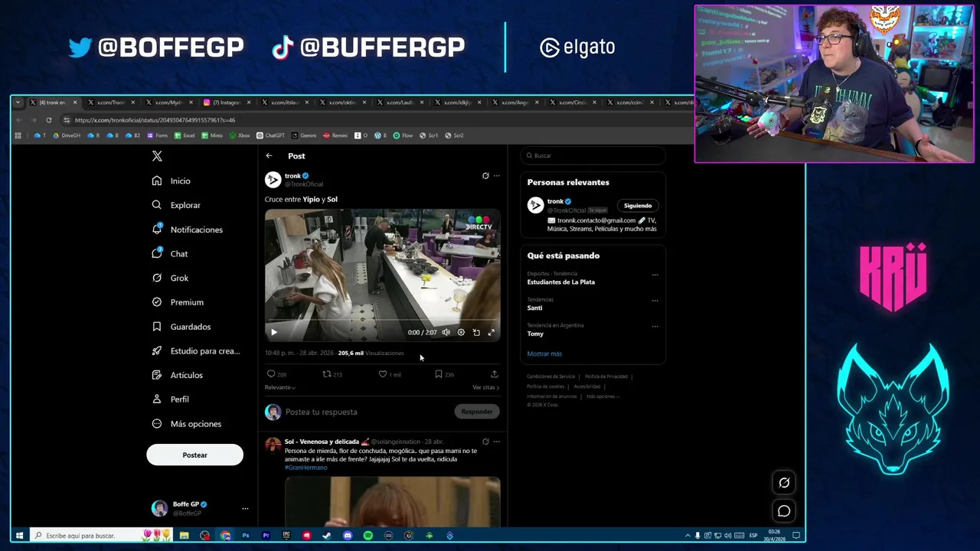Expand the video to fullscreen
Viewport: 980px width, 551px height.
492,332
